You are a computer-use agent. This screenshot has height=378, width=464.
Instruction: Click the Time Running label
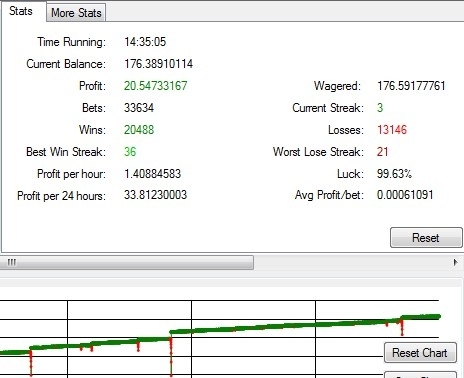(x=71, y=42)
